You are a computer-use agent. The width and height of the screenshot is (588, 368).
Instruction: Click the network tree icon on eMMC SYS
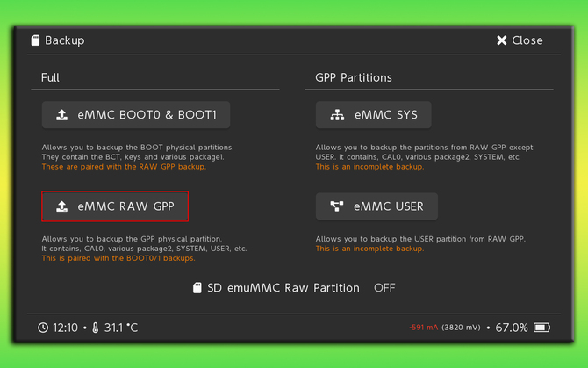[x=337, y=115]
